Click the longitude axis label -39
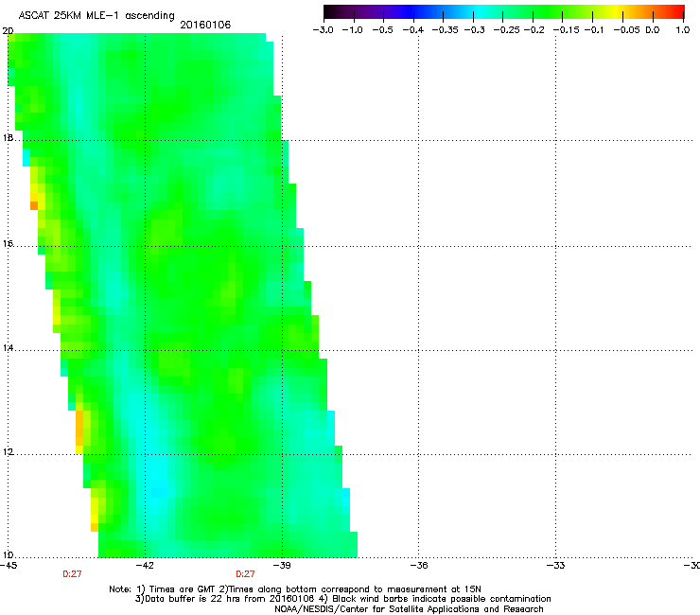Viewport: 700px width, 615px height. 282,566
